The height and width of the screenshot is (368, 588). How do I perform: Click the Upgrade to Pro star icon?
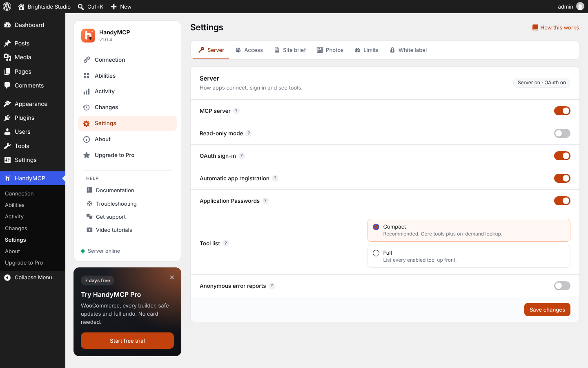pos(87,155)
